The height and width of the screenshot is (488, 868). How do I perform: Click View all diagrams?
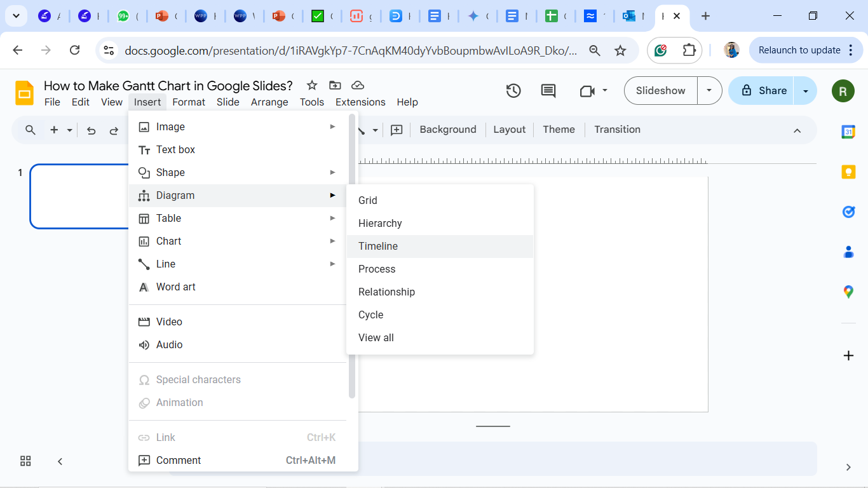pyautogui.click(x=440, y=338)
